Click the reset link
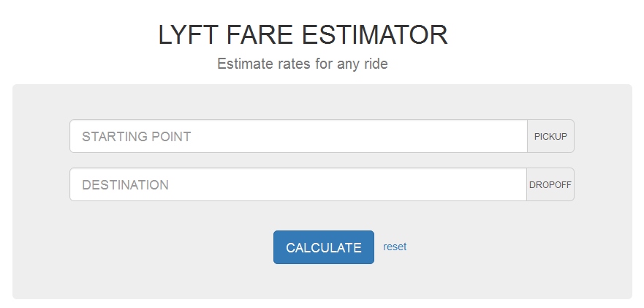 (395, 247)
